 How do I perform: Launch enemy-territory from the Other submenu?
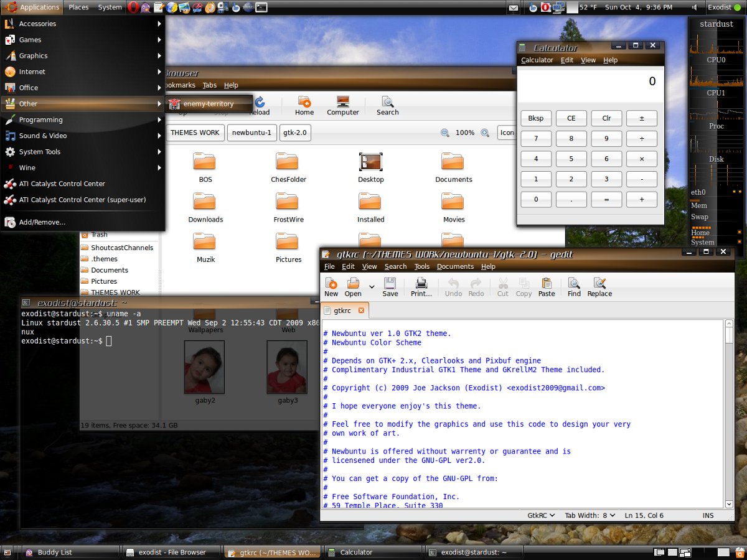coord(209,104)
